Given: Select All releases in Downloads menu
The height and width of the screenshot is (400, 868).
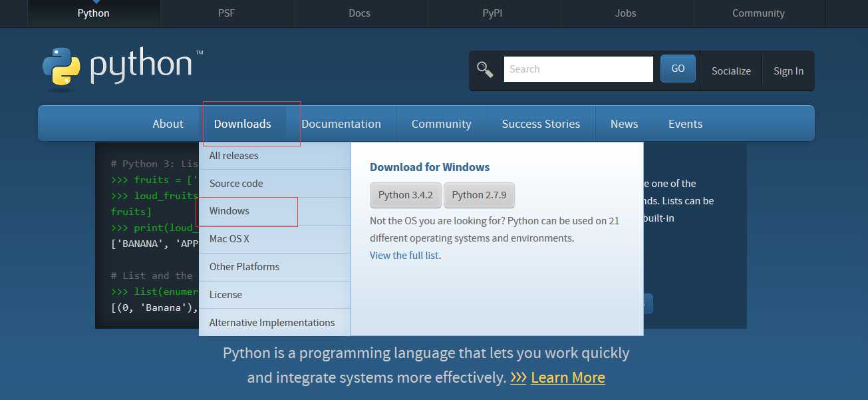Looking at the screenshot, I should [x=275, y=156].
